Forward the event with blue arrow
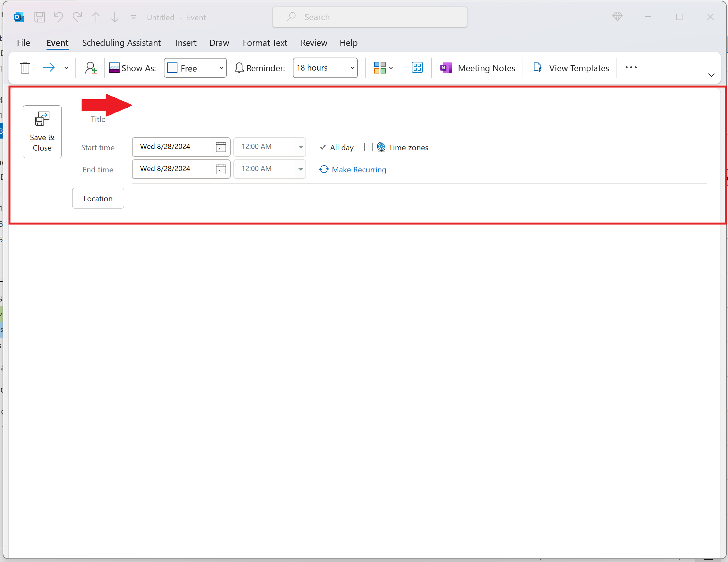This screenshot has width=728, height=562. click(x=49, y=68)
